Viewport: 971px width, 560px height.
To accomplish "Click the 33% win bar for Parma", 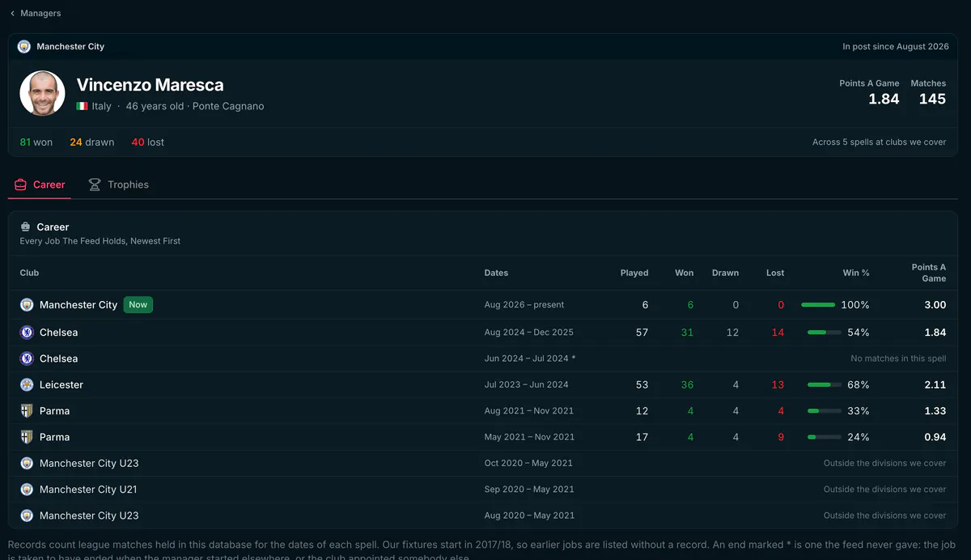I will coord(825,411).
